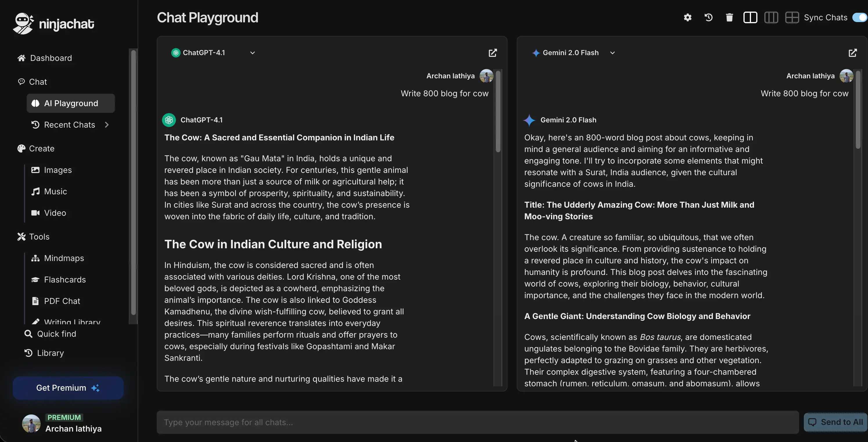Switch to two-column layout view
Image resolution: width=868 pixels, height=442 pixels.
750,17
